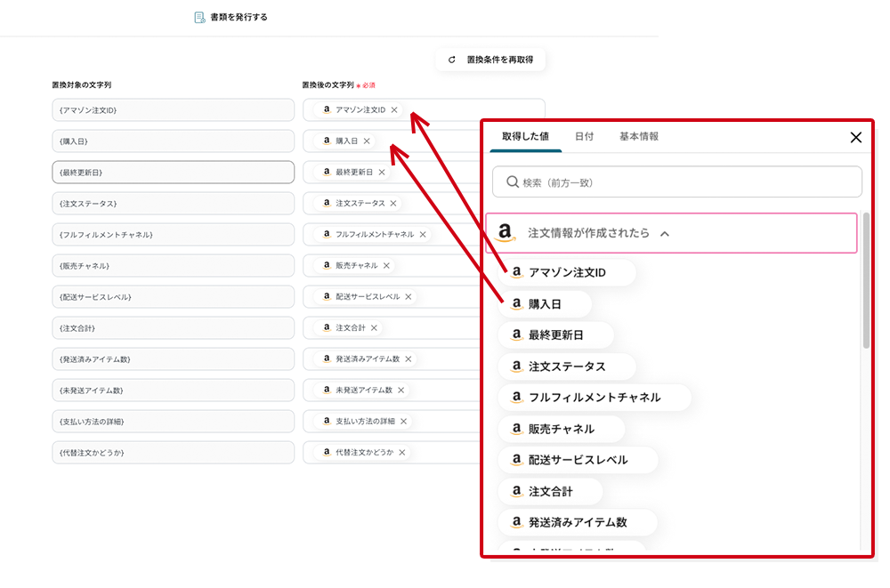Click the {販売チャネル} target string field
Viewport: 890px width, 588px height.
point(174,266)
